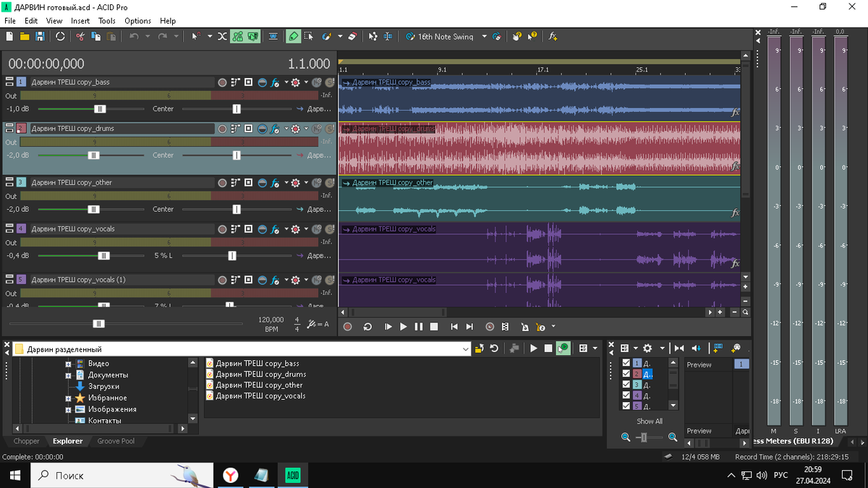Uncheck track 3 in the mixer track list
This screenshot has height=488, width=868.
coord(626,385)
